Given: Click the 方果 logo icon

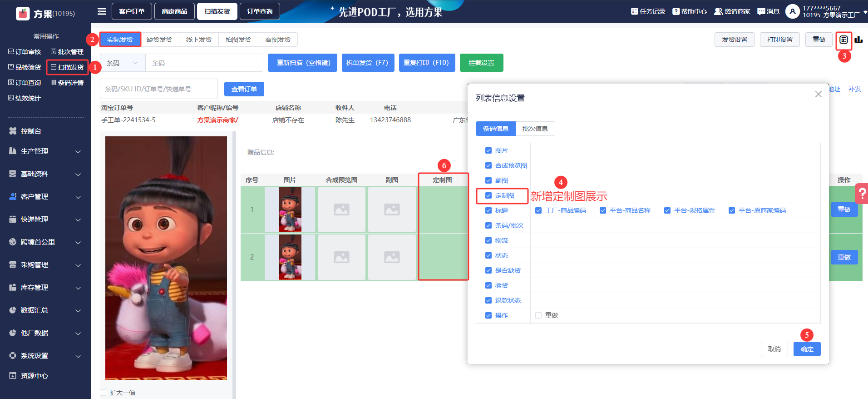Looking at the screenshot, I should [23, 14].
